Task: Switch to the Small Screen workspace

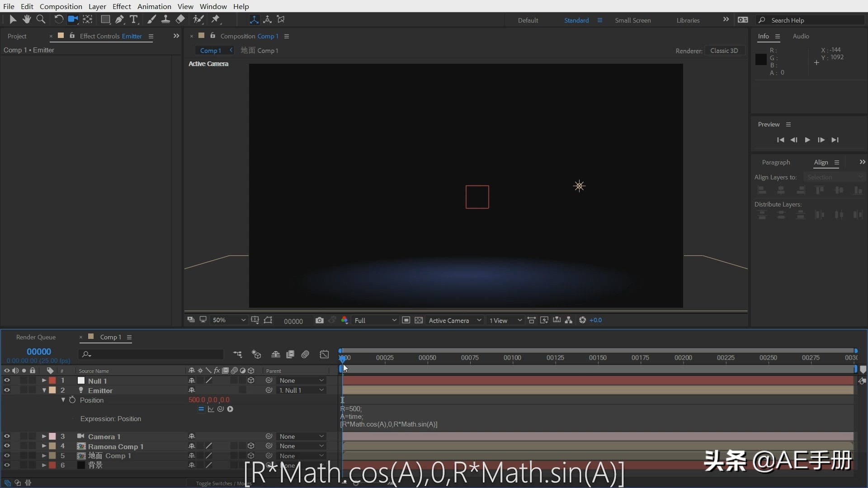Action: (x=632, y=20)
